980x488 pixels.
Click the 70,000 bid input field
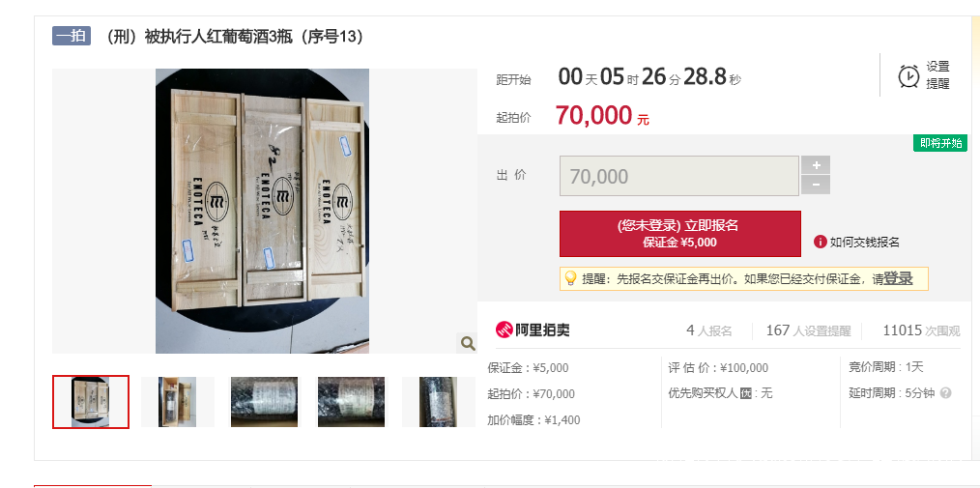(x=679, y=176)
